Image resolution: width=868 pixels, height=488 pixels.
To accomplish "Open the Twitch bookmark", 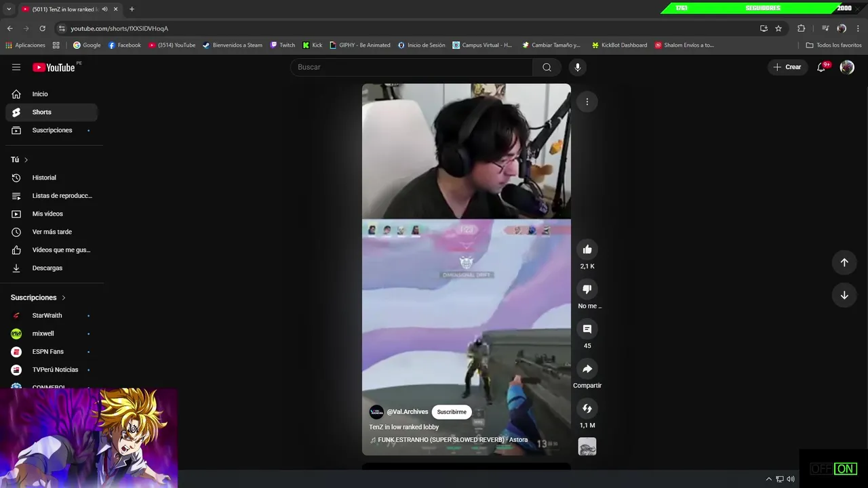I will coord(283,45).
